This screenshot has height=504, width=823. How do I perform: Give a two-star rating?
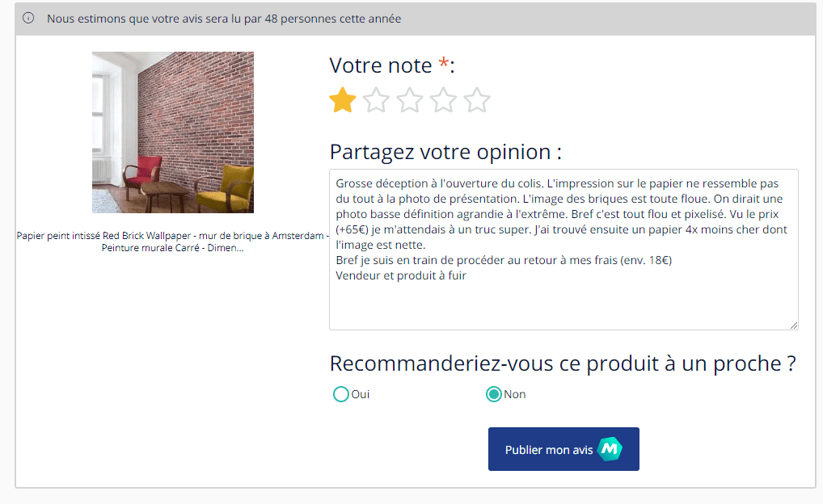(376, 100)
